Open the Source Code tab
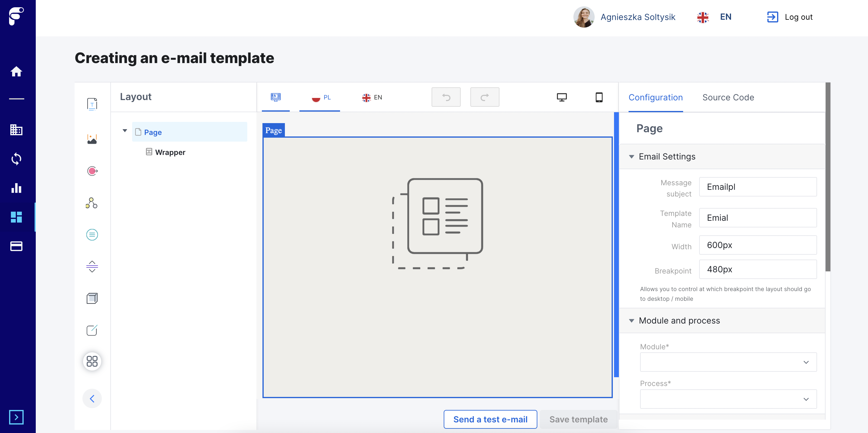 coord(728,97)
